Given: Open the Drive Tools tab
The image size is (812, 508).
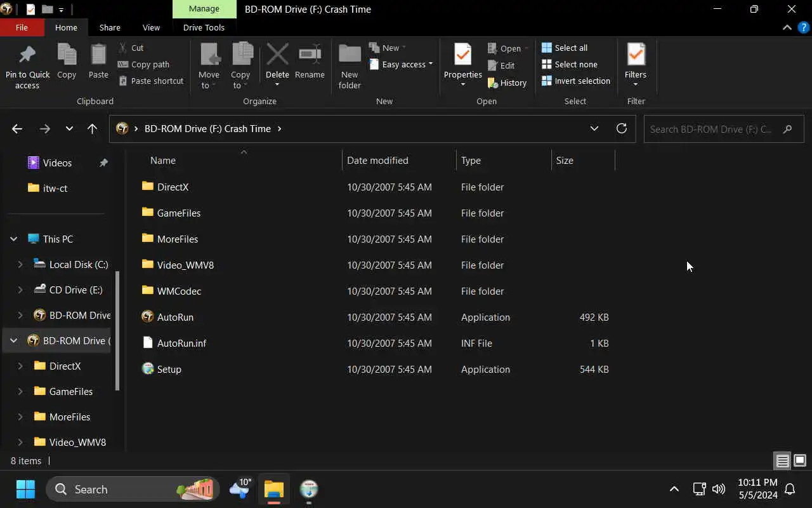Looking at the screenshot, I should 204,27.
